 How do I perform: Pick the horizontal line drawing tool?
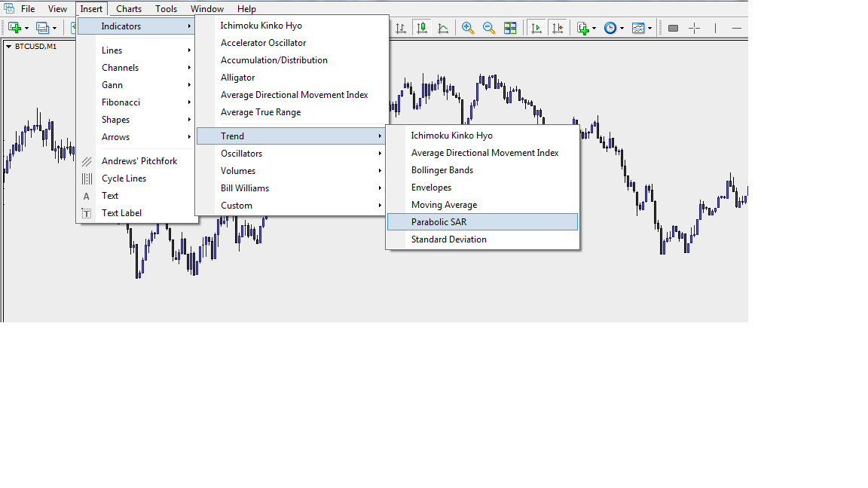coord(736,28)
